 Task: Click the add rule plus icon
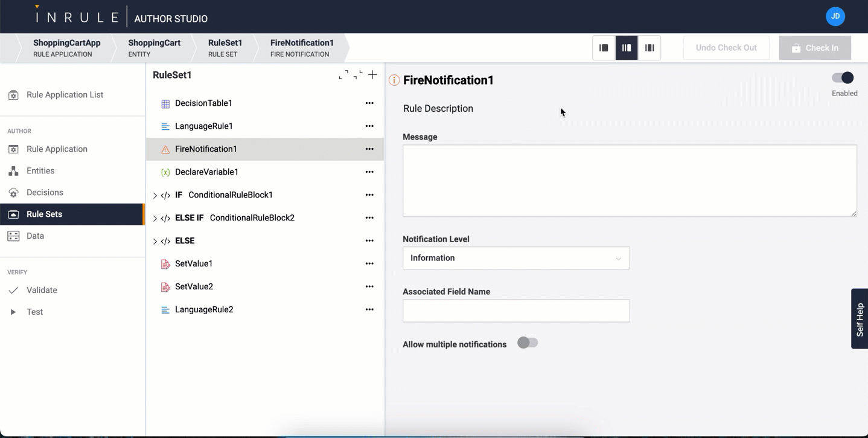[372, 75]
